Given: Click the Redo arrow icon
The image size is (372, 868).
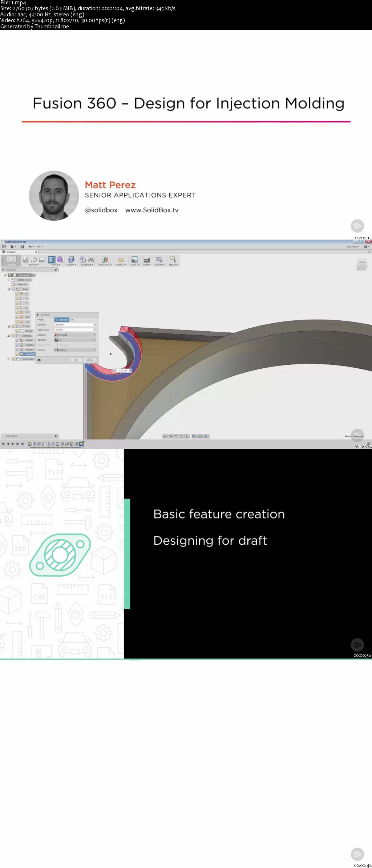Looking at the screenshot, I should tap(39, 247).
